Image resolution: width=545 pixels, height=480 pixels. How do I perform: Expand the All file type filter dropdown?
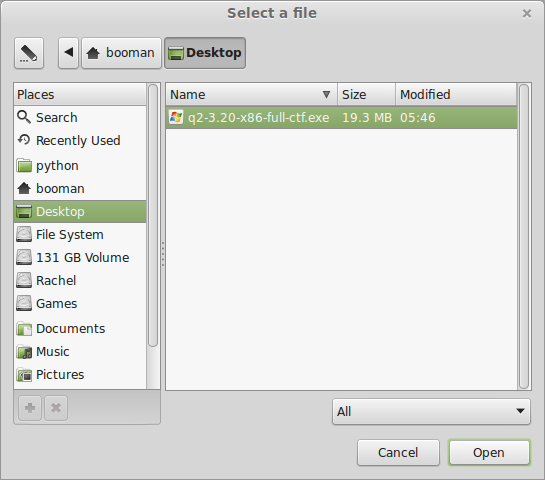(x=431, y=412)
